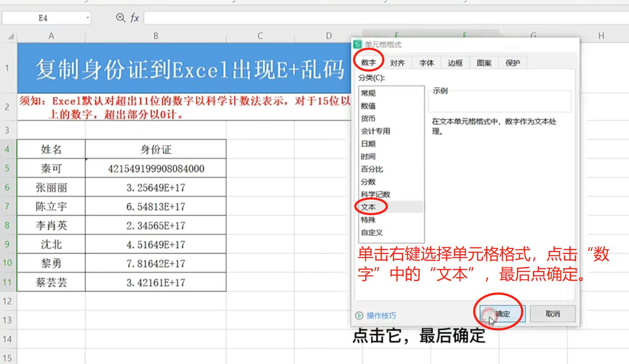
Task: Select 数值 in the category list
Action: 391,106
